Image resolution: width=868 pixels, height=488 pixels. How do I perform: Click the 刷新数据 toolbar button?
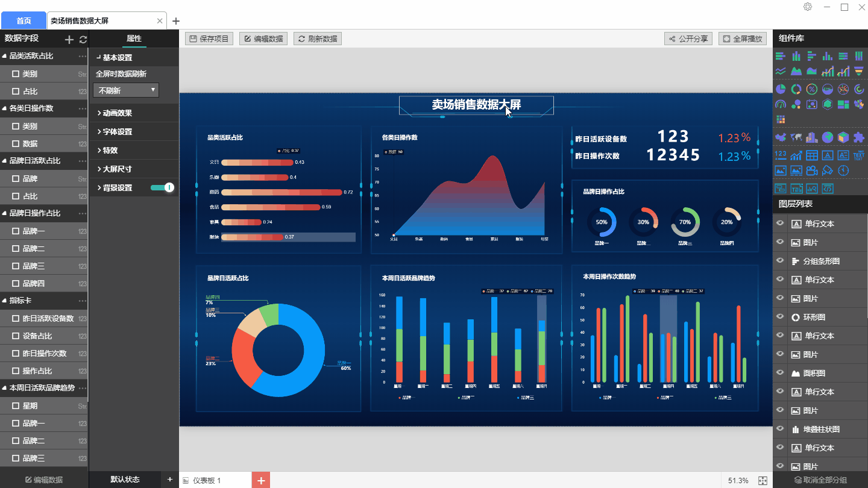(318, 39)
